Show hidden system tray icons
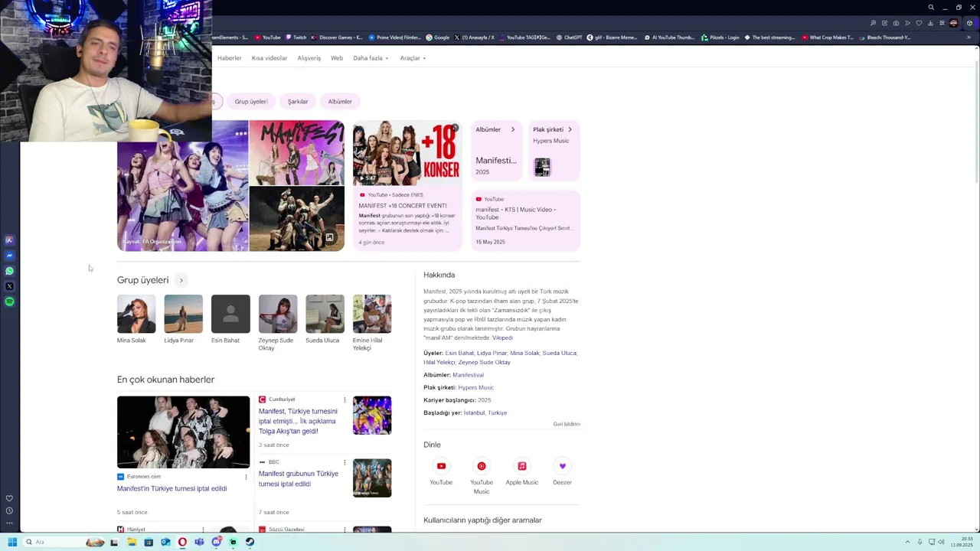The width and height of the screenshot is (980, 551). click(907, 542)
